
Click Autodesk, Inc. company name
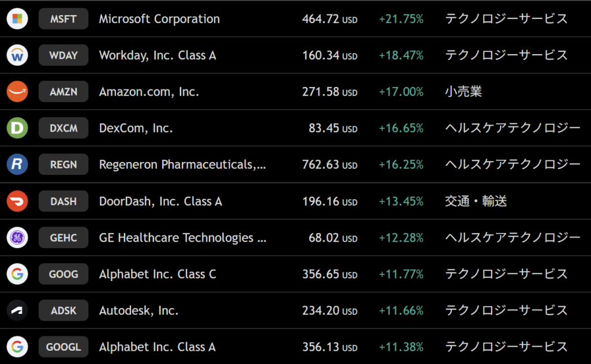pos(139,311)
